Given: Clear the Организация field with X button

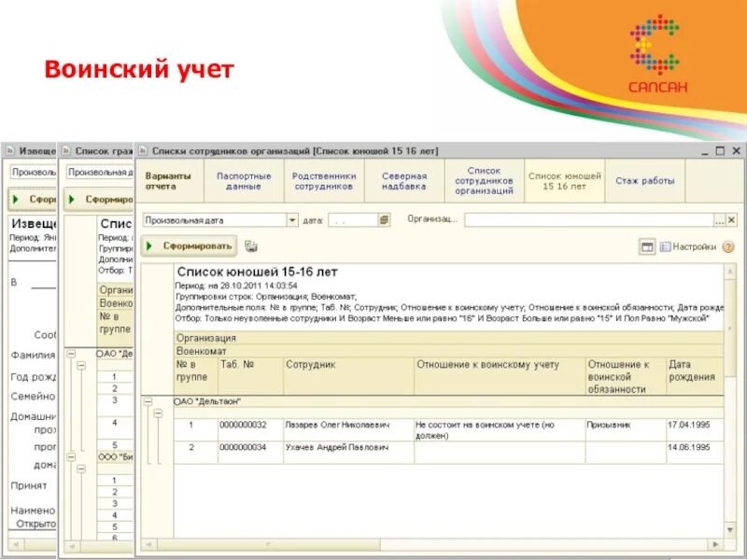Looking at the screenshot, I should pyautogui.click(x=731, y=220).
